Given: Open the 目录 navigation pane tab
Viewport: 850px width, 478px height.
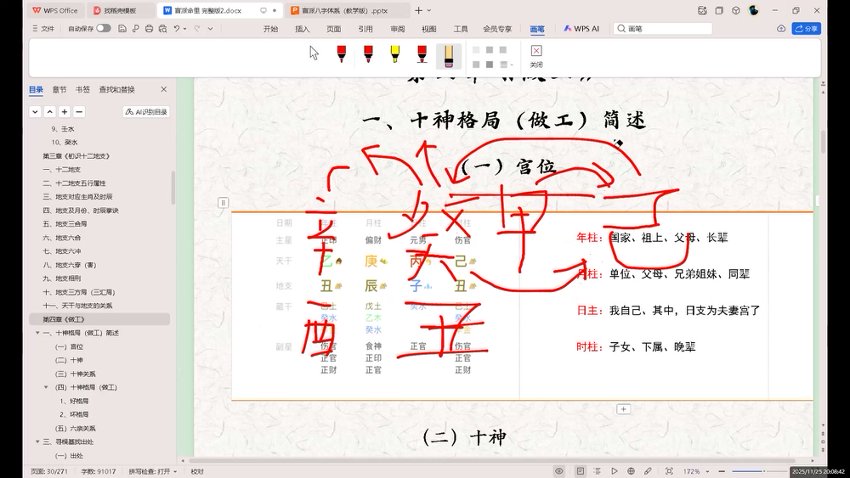Looking at the screenshot, I should [36, 89].
